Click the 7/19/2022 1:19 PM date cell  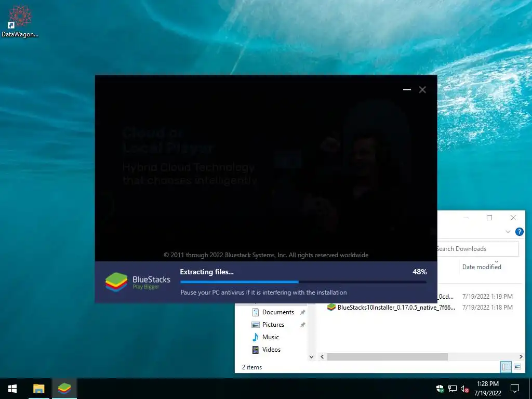pos(487,297)
